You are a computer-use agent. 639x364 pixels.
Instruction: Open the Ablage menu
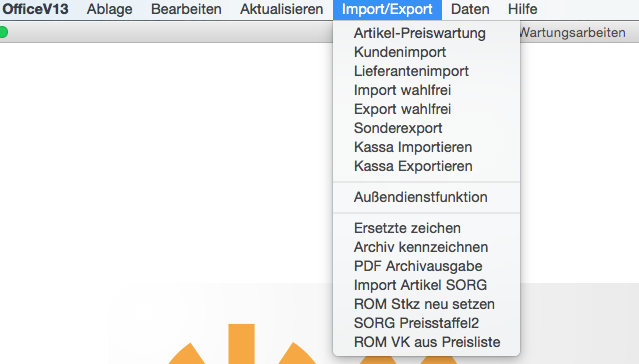point(109,9)
